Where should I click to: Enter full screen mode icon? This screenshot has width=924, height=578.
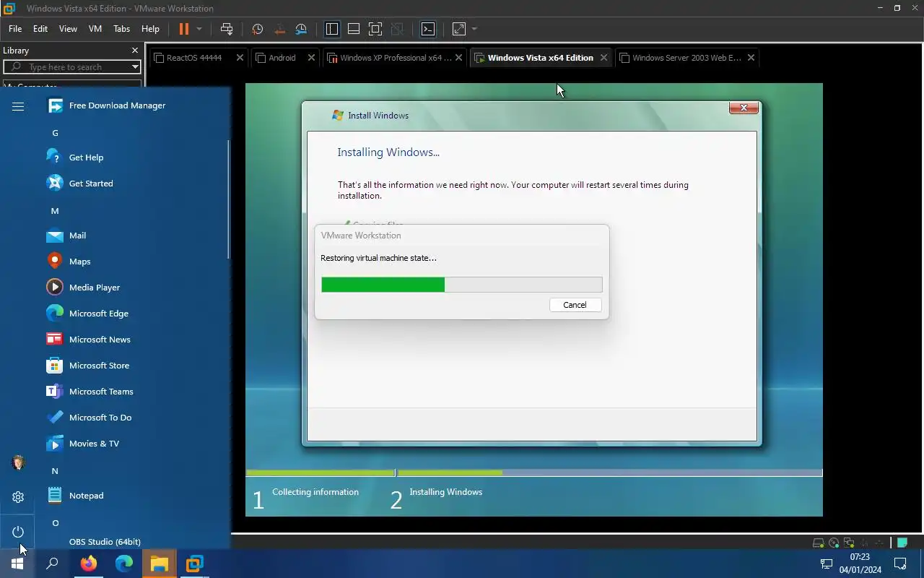click(x=375, y=29)
